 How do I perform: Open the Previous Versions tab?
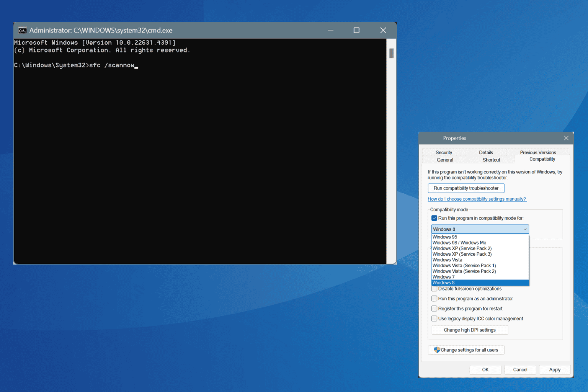[x=538, y=152]
